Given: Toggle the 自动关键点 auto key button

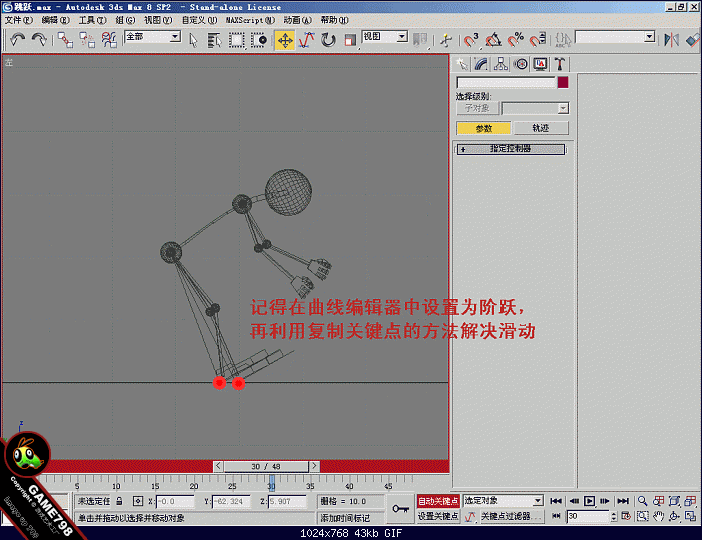Looking at the screenshot, I should point(438,501).
